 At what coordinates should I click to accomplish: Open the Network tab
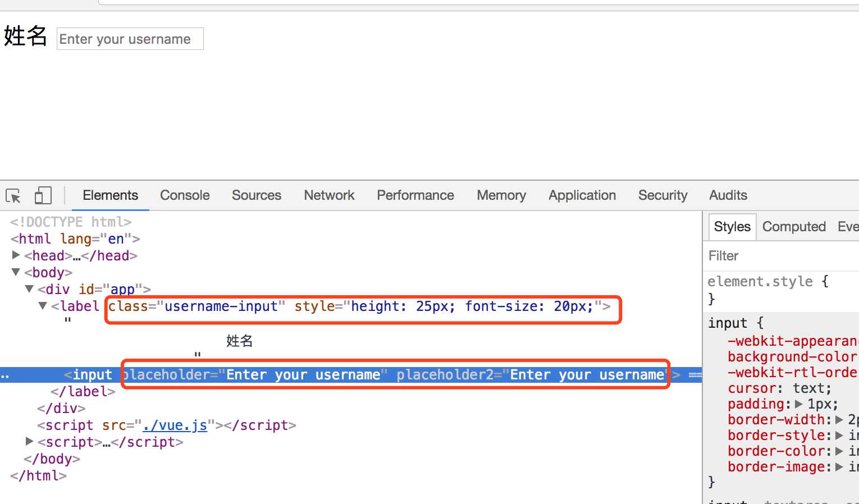pos(329,195)
